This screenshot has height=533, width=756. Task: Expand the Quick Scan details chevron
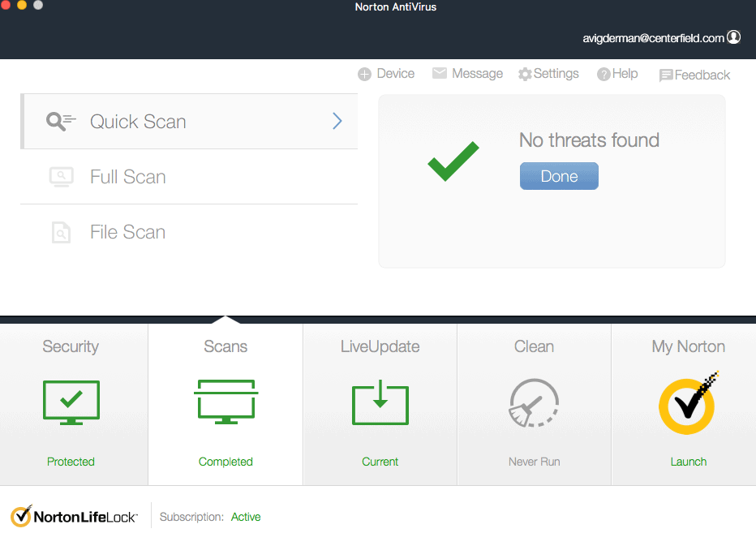click(x=337, y=120)
